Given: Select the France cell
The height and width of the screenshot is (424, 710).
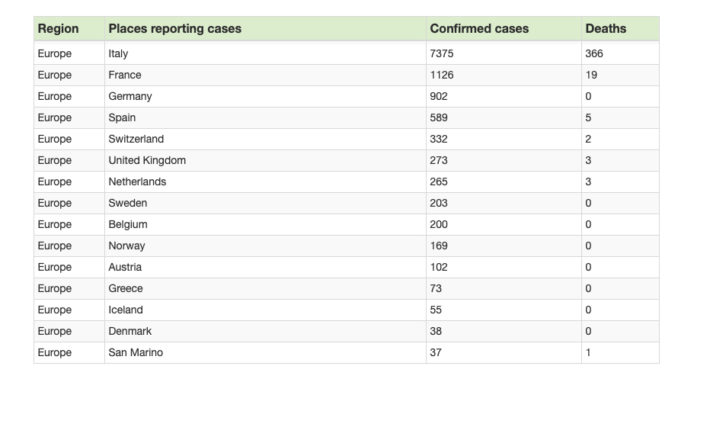Looking at the screenshot, I should [x=124, y=75].
